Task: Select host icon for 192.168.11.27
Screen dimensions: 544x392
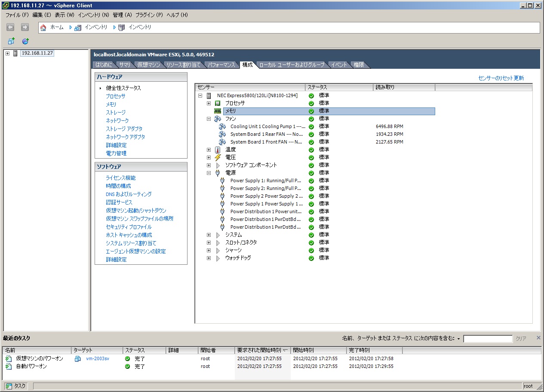Action: pos(16,53)
